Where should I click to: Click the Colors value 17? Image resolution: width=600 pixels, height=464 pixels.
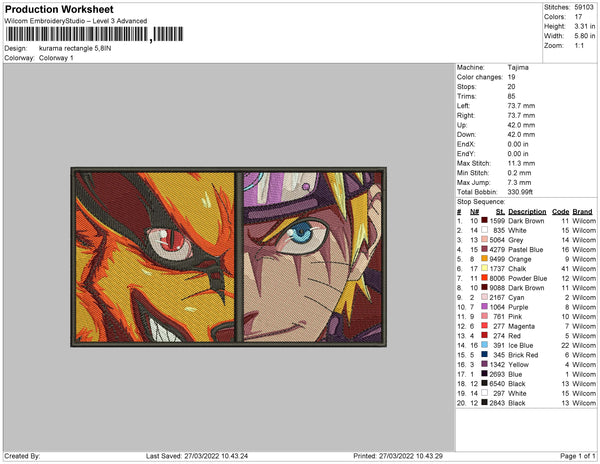[x=578, y=17]
